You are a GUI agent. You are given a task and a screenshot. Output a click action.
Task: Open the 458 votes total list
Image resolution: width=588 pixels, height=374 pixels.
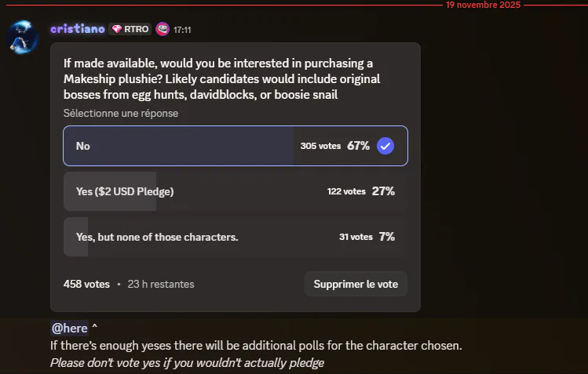(86, 284)
